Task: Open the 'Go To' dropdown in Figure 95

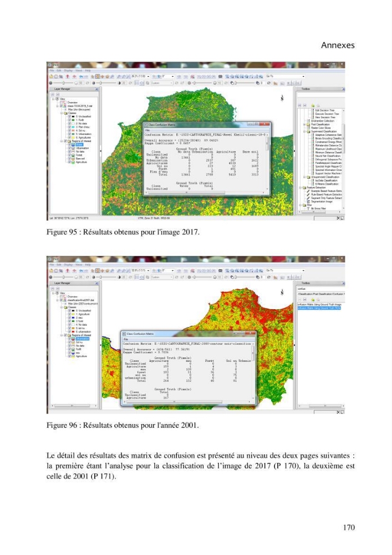Action: (x=303, y=77)
